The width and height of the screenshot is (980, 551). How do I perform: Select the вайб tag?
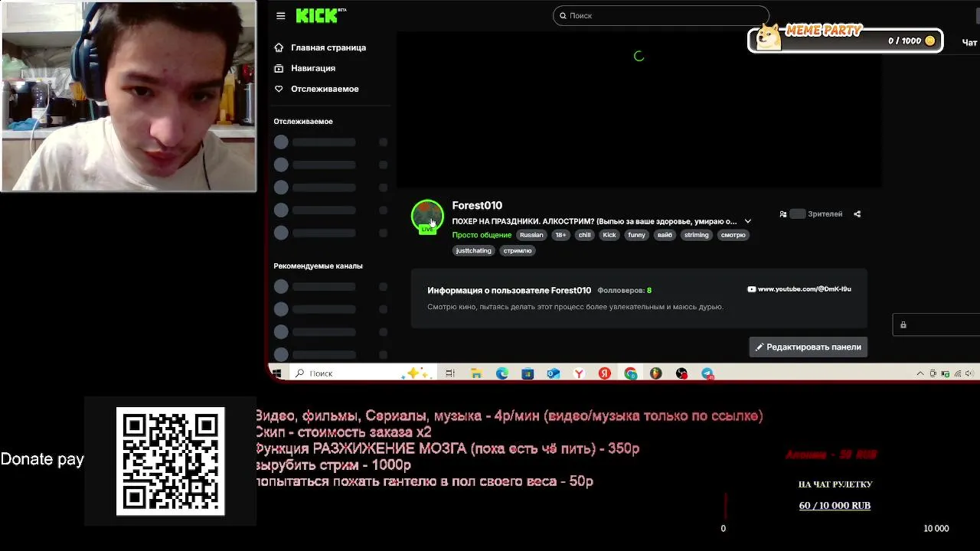[665, 235]
